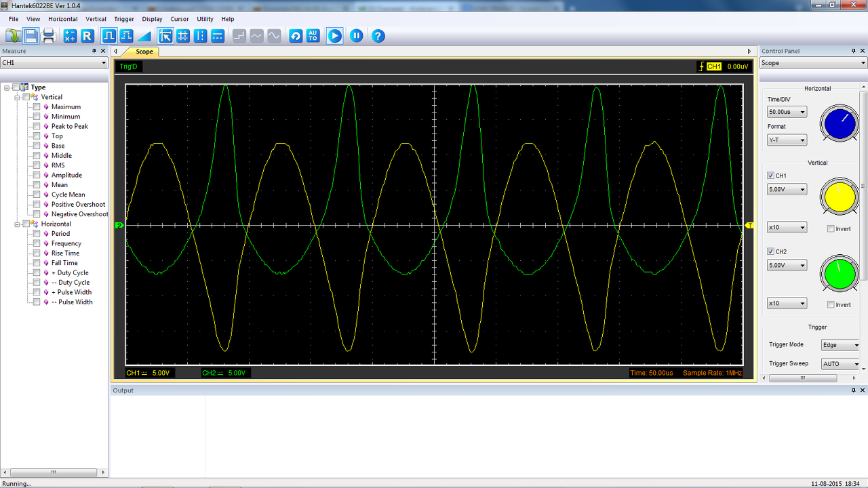868x488 pixels.
Task: Click the green channel 2 ground marker
Action: click(x=119, y=225)
